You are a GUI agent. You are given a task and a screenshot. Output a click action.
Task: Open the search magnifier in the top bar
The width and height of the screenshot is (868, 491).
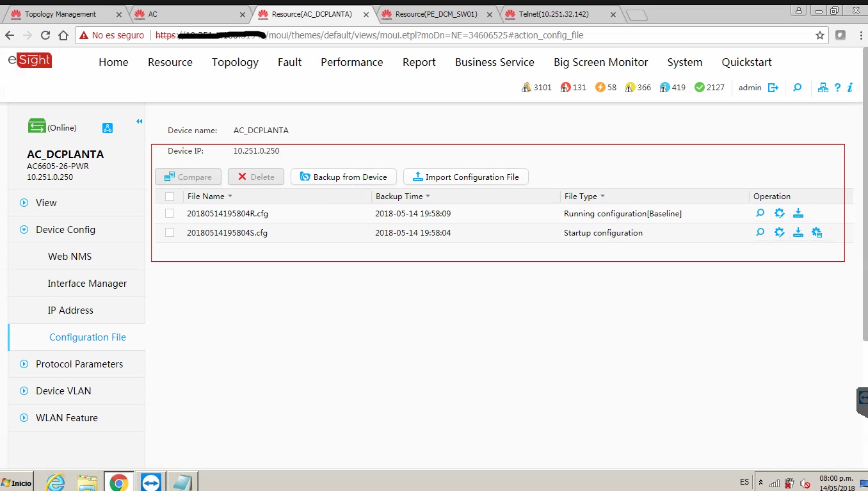click(798, 87)
